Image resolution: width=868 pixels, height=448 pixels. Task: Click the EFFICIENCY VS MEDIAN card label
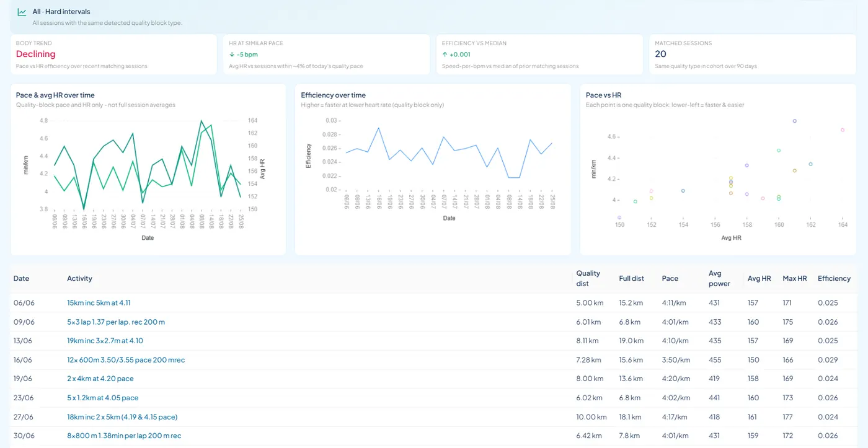point(474,43)
